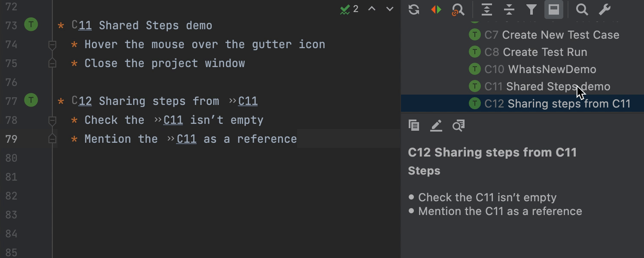Collapse the fold marker on line 78
The height and width of the screenshot is (258, 644).
click(x=52, y=120)
